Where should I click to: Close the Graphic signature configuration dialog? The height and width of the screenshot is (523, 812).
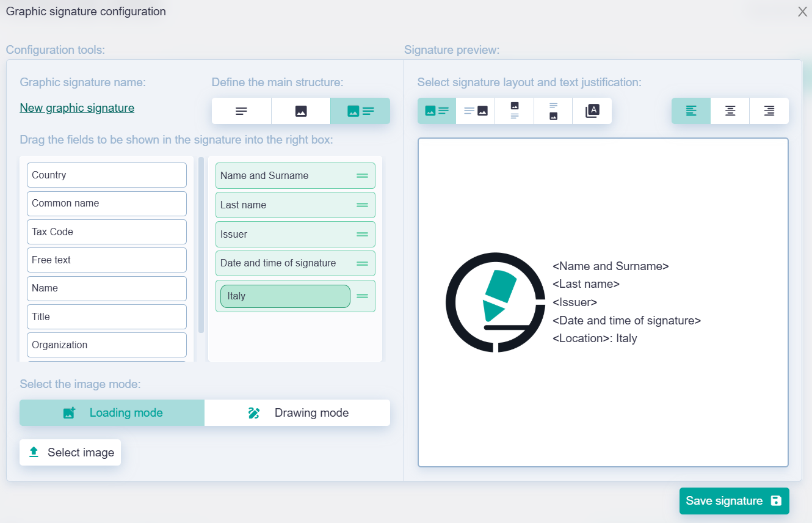click(802, 12)
